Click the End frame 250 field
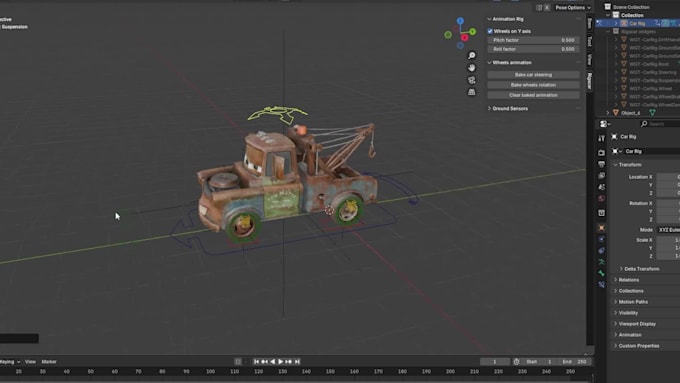Image resolution: width=680 pixels, height=383 pixels. pyautogui.click(x=574, y=361)
